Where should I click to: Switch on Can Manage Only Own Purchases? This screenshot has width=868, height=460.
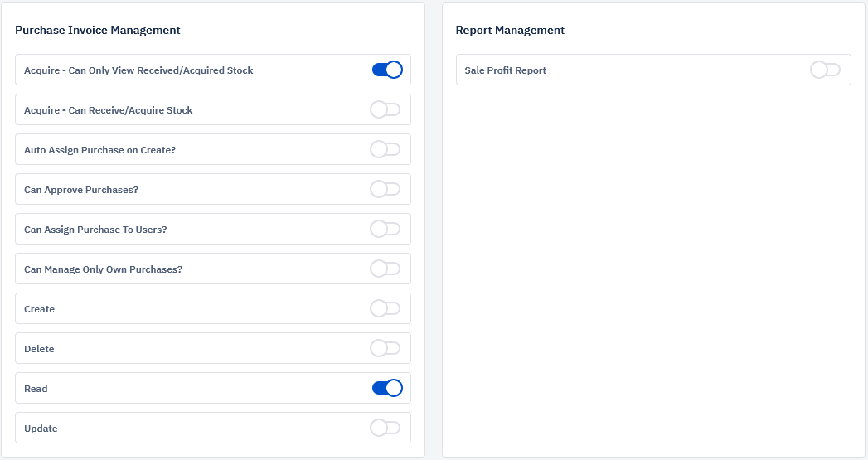point(386,269)
